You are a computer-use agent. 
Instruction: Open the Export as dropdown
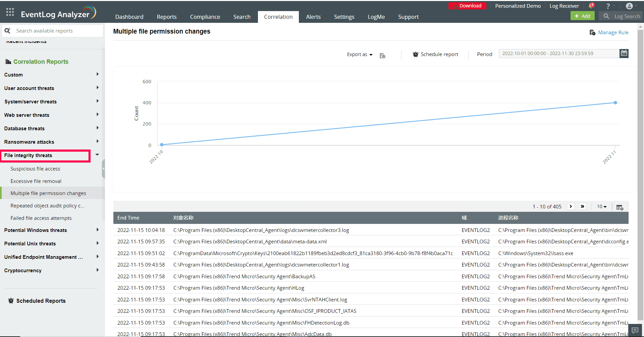pyautogui.click(x=360, y=54)
